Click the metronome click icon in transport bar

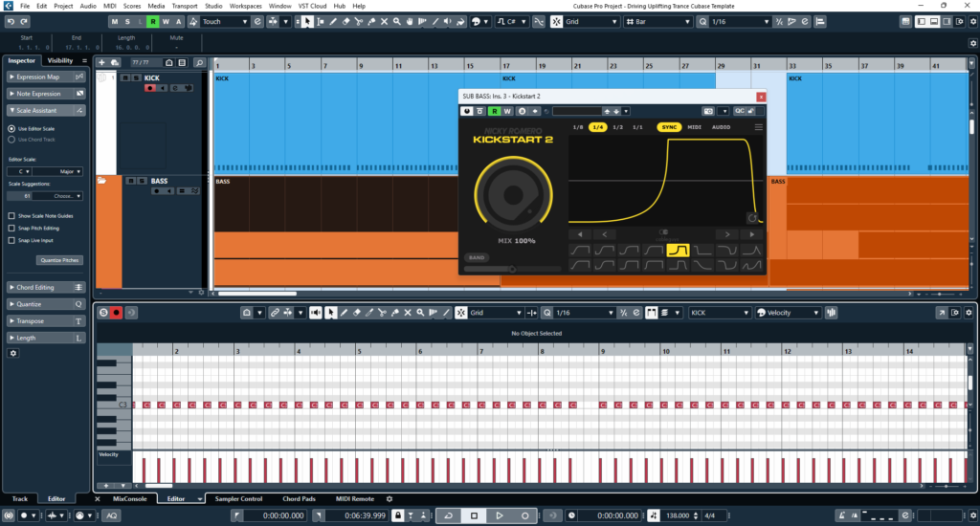[x=842, y=515]
